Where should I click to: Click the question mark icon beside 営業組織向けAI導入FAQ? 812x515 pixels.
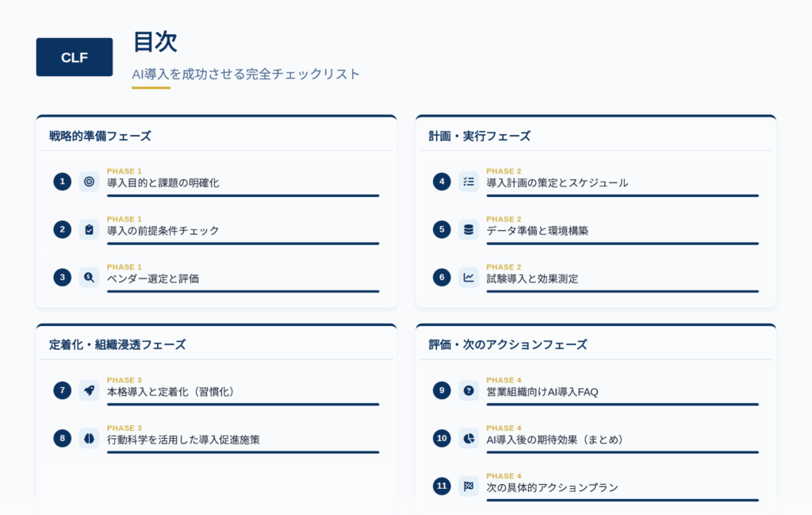click(469, 390)
